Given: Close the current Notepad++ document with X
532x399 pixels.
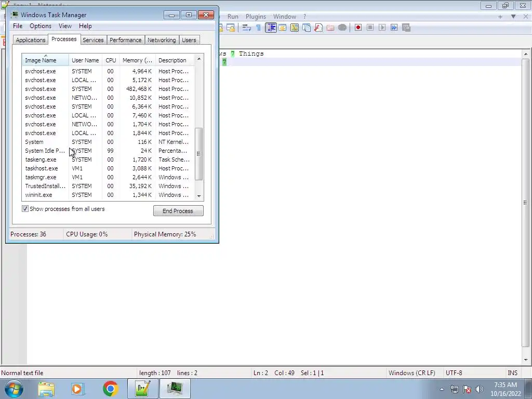Looking at the screenshot, I should tap(525, 17).
